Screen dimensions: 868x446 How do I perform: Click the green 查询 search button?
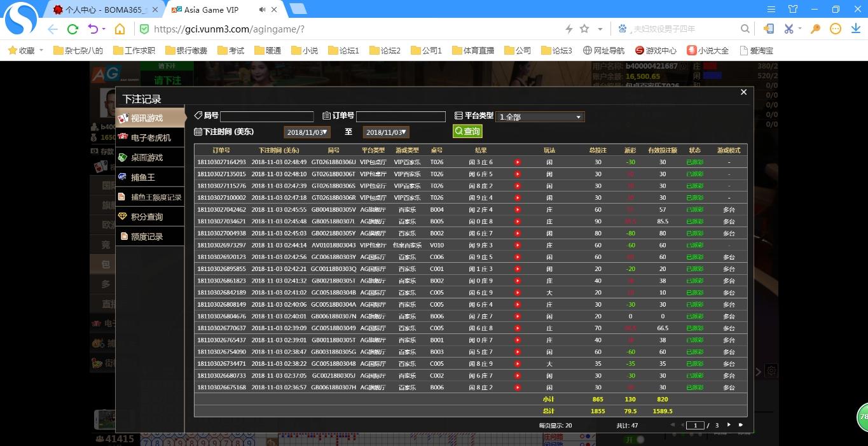467,131
